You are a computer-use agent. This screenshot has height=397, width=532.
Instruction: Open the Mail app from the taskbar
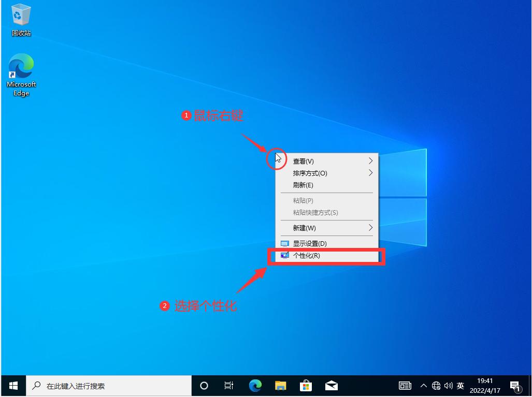331,385
